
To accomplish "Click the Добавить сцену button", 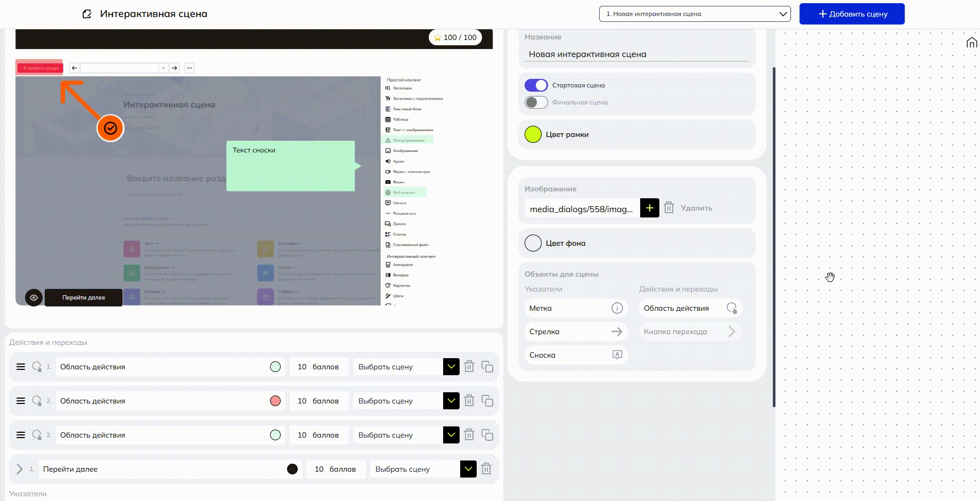I will click(852, 14).
